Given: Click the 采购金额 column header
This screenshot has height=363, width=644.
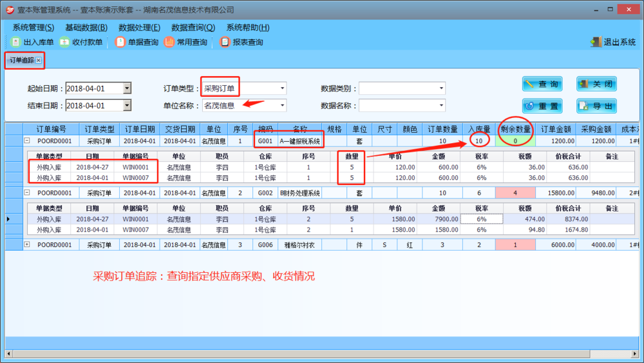Looking at the screenshot, I should coord(596,129).
